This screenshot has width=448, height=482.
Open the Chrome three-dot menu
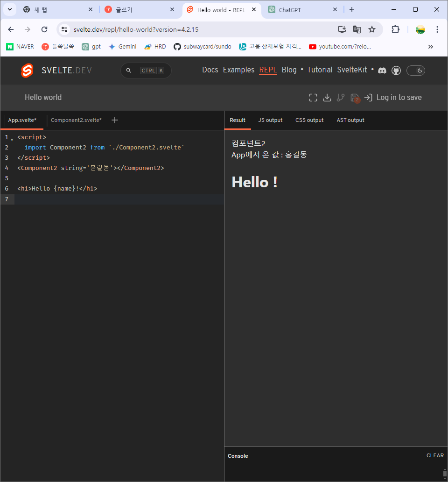click(437, 29)
